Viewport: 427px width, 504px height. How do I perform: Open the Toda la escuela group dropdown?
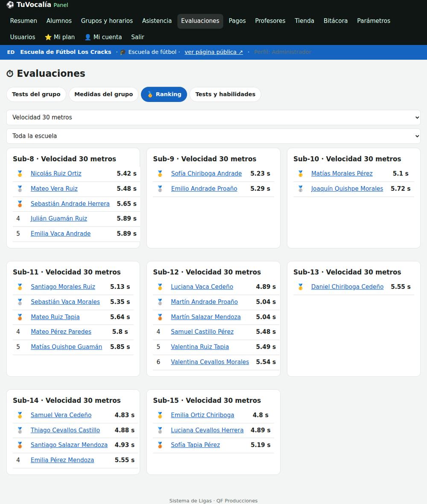coord(213,136)
